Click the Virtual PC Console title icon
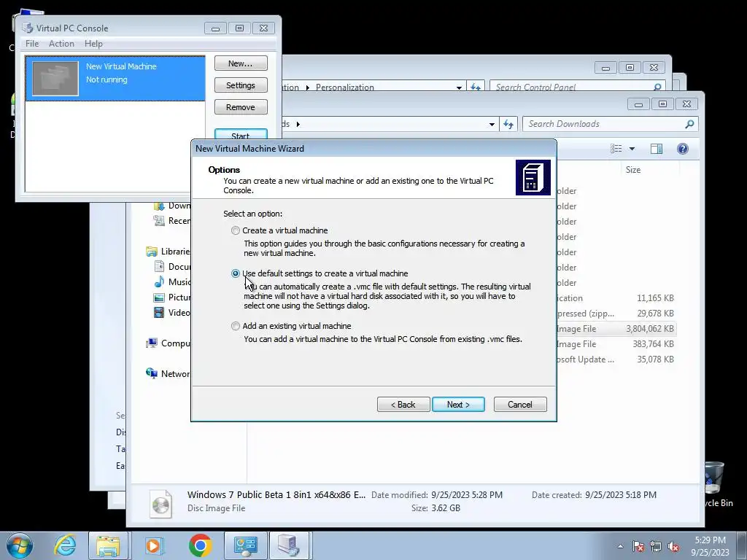The height and width of the screenshot is (560, 747). 28,28
